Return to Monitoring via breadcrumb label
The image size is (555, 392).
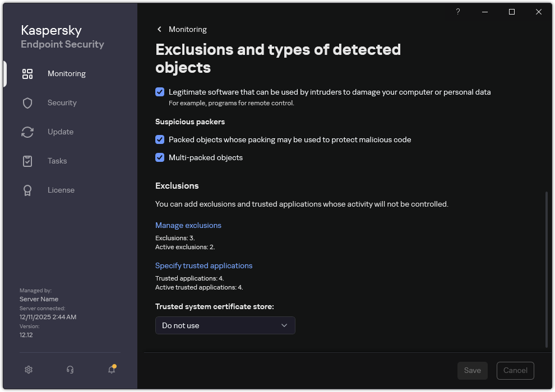click(188, 29)
